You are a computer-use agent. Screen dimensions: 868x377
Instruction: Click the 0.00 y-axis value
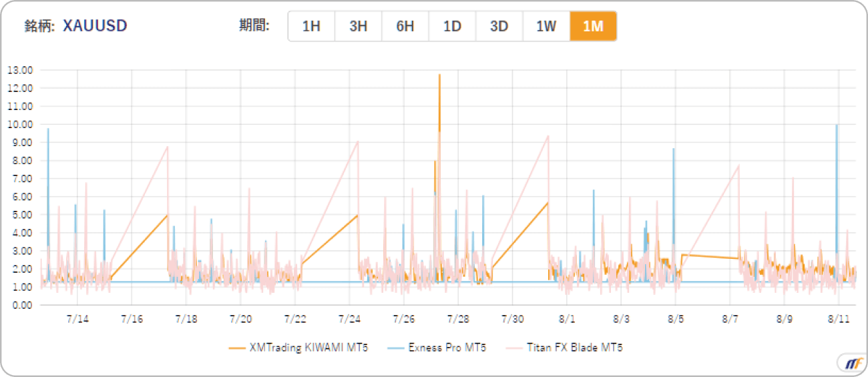click(x=22, y=305)
